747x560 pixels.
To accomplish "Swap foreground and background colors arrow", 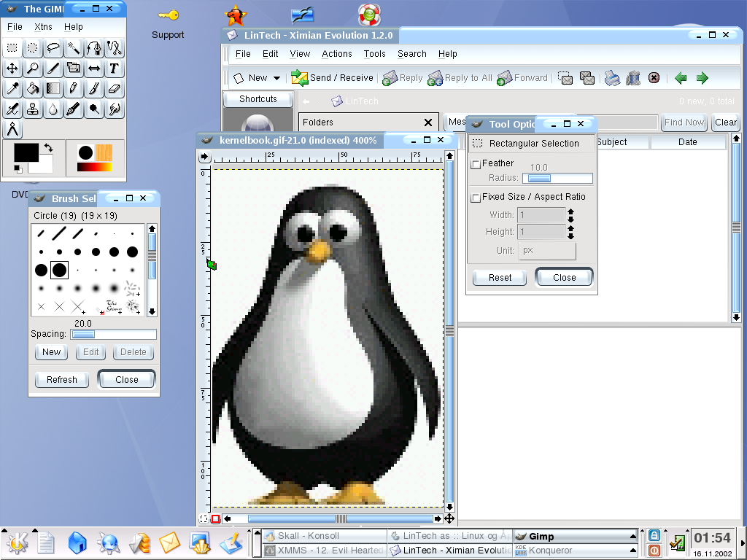I will click(48, 148).
